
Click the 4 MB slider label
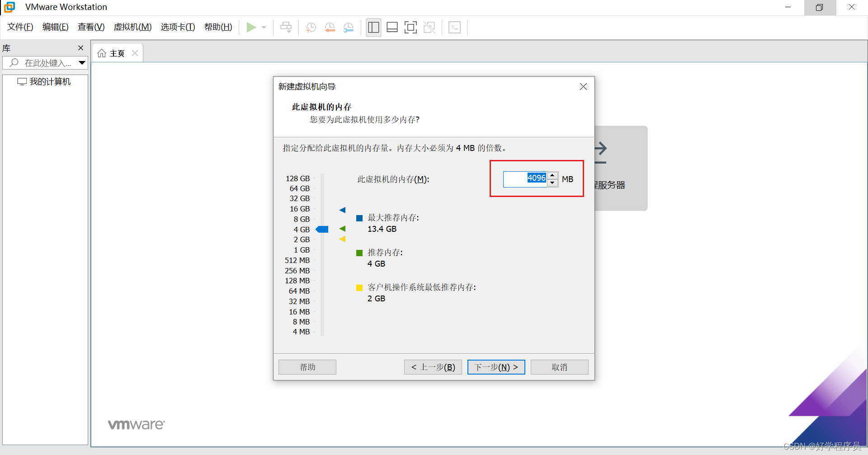click(x=301, y=332)
